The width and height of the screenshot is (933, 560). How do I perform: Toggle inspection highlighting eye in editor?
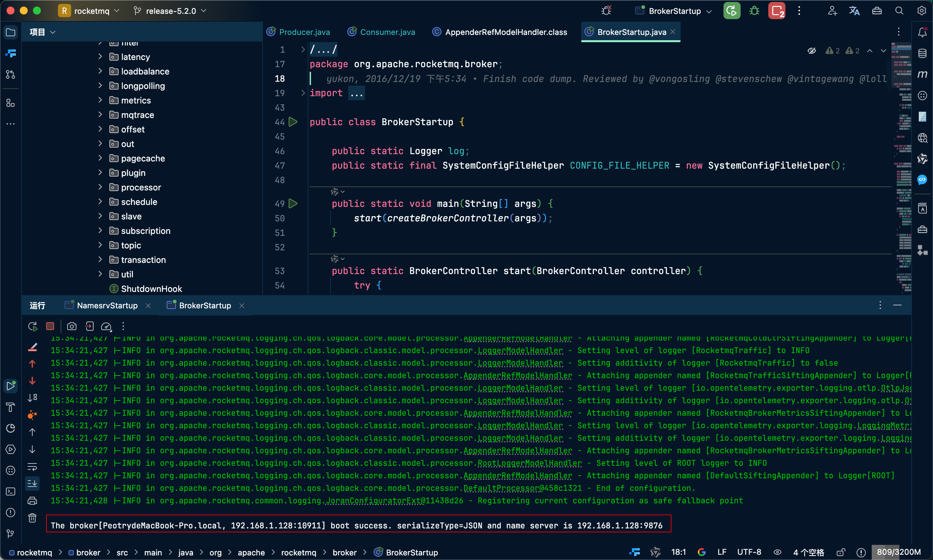811,51
